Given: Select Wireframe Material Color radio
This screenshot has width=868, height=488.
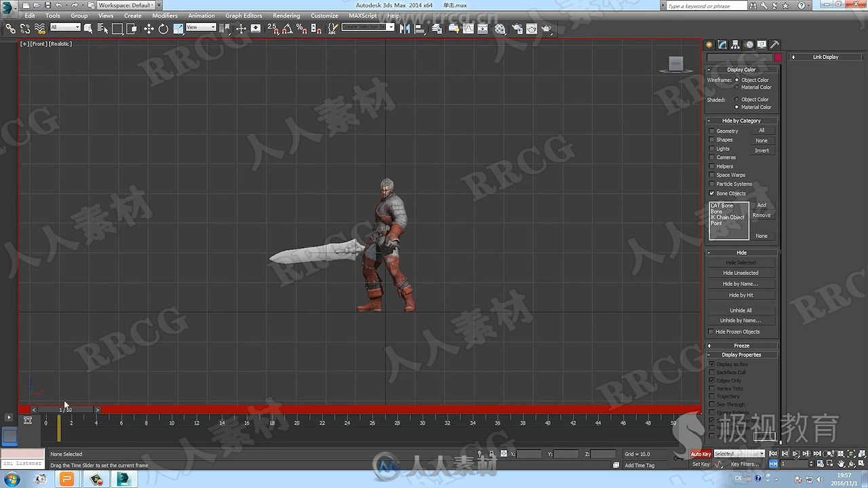Looking at the screenshot, I should click(x=736, y=87).
